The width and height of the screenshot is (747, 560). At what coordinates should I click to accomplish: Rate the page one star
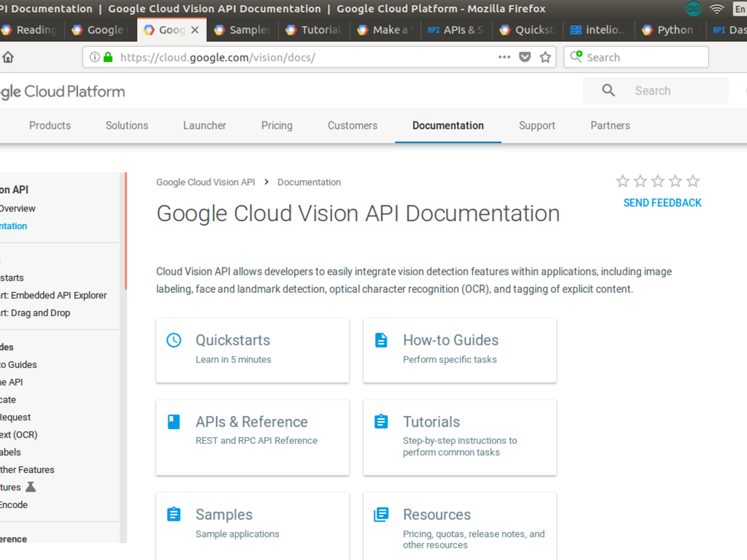pyautogui.click(x=623, y=181)
